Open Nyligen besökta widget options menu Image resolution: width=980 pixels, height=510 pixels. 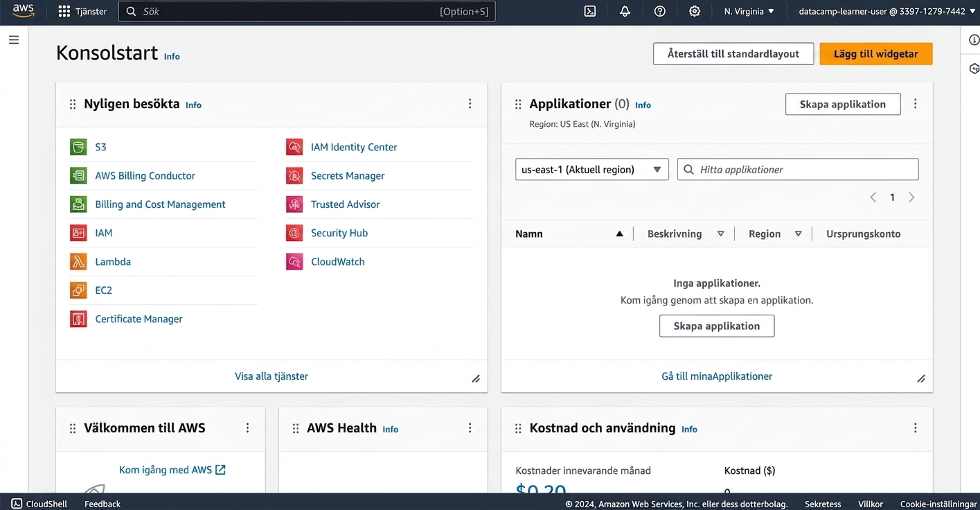click(470, 104)
